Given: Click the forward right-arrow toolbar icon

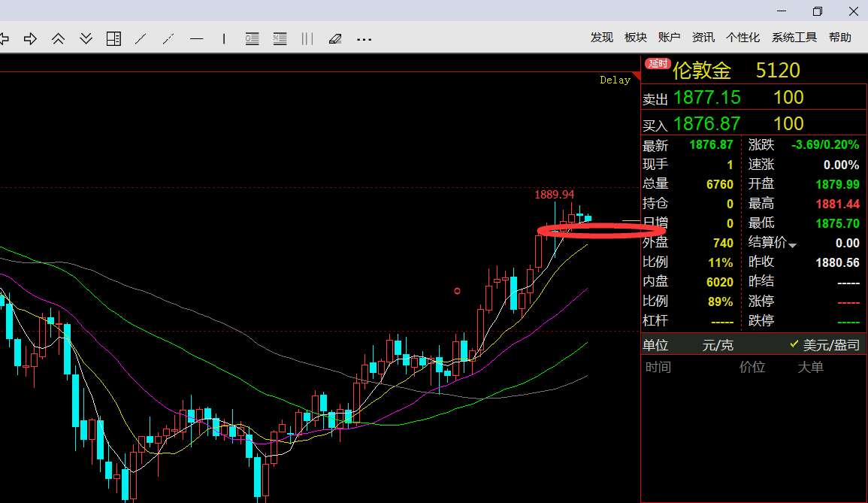Looking at the screenshot, I should tap(31, 38).
